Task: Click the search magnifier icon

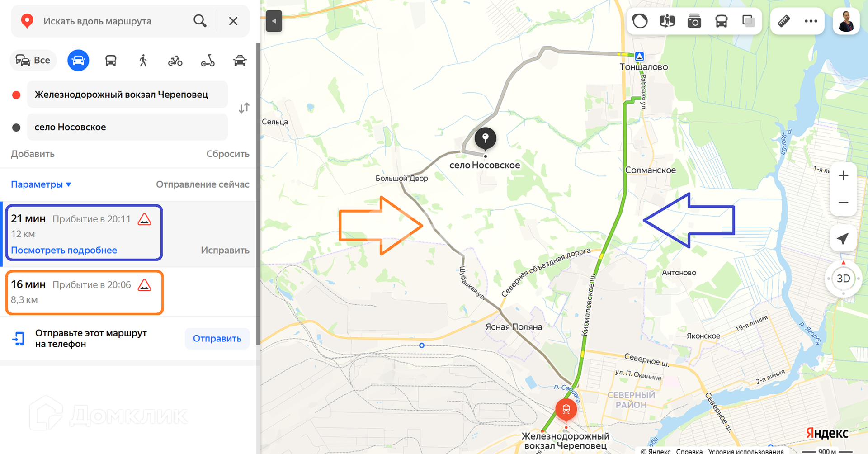Action: click(x=200, y=21)
